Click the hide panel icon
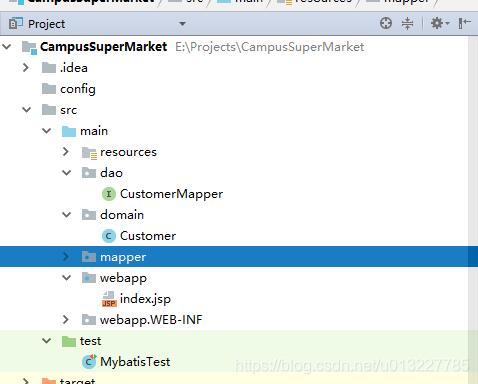478x384 pixels. (464, 24)
